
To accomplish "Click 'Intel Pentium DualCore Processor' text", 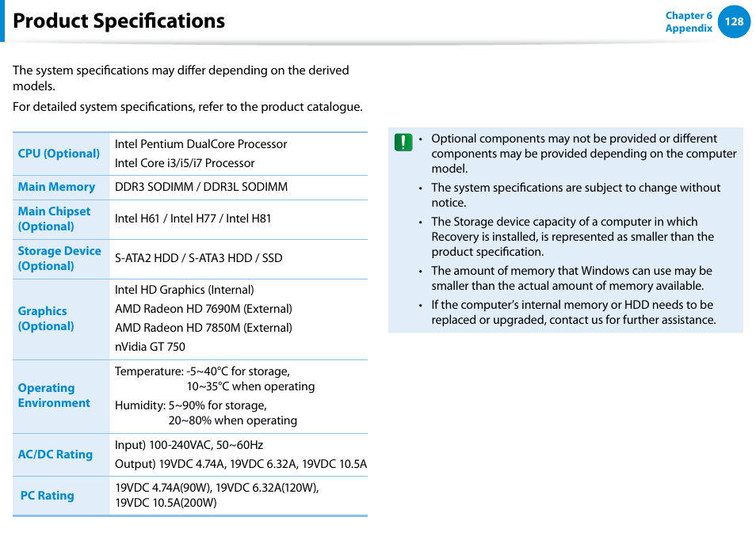I will [200, 144].
